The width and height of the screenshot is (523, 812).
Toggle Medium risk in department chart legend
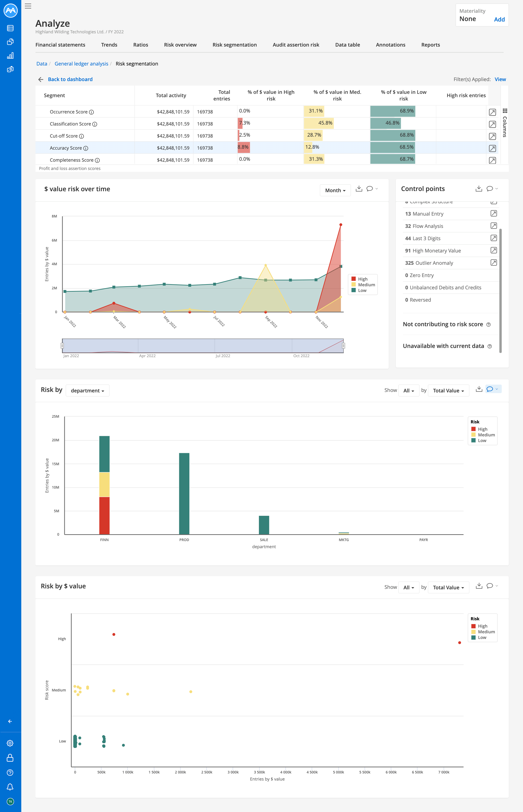[483, 435]
